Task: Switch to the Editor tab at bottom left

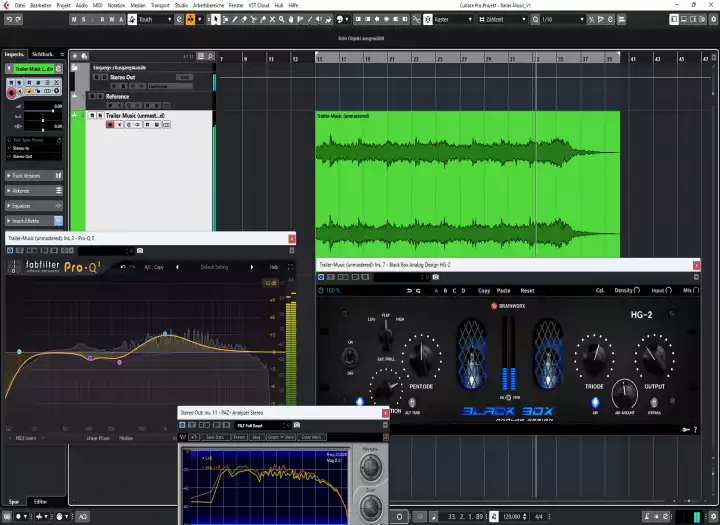Action: coord(40,502)
